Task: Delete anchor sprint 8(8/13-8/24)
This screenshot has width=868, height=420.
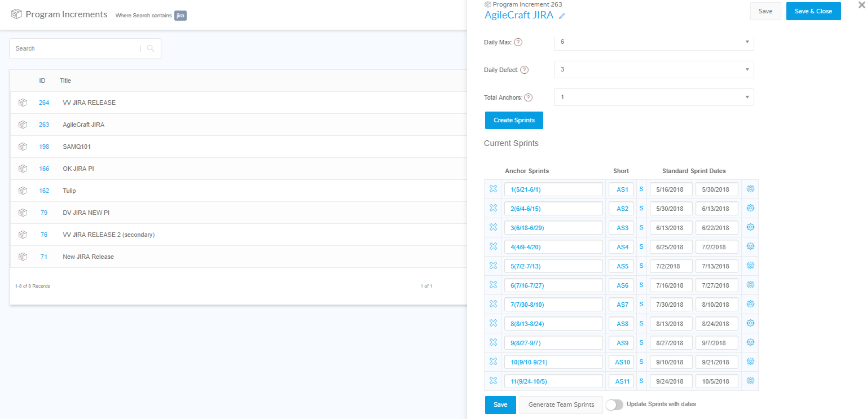Action: pos(493,323)
